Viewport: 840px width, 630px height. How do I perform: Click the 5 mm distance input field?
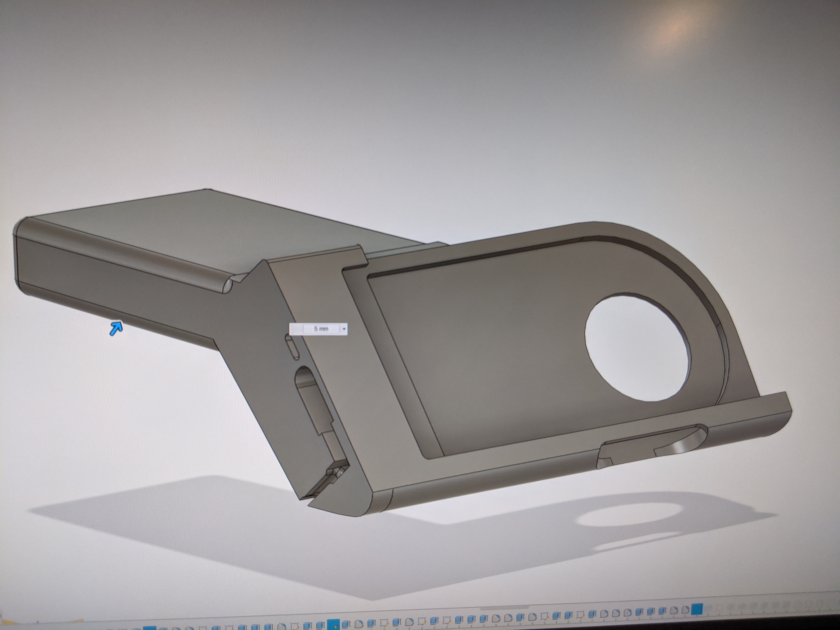[x=321, y=329]
